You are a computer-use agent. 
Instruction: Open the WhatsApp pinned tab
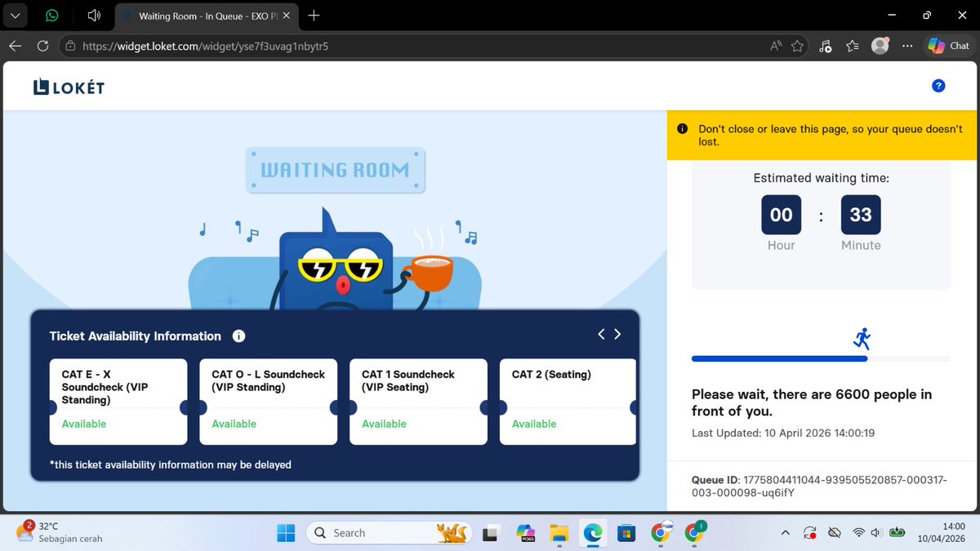click(52, 16)
